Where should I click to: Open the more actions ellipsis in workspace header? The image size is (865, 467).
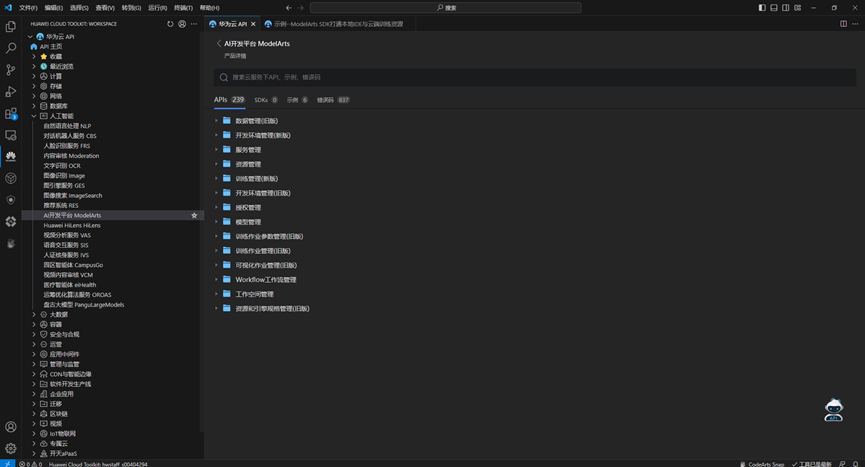pos(194,24)
